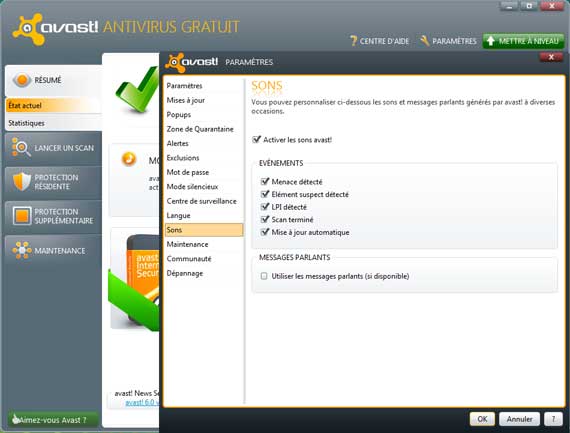The height and width of the screenshot is (433, 570).
Task: Click the Annuler button
Action: point(519,419)
